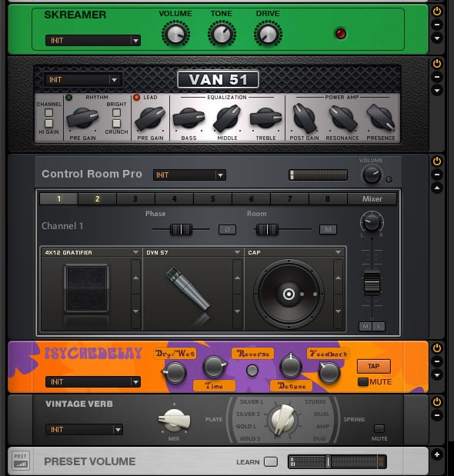
Task: Toggle Van 51 amp power icon
Action: (x=437, y=64)
